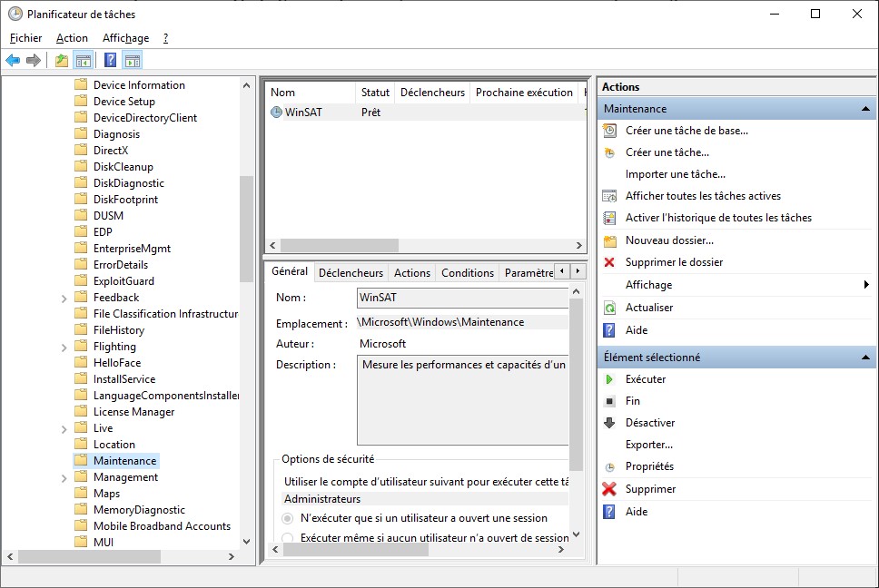
Task: Open the Action menu in menu bar
Action: click(72, 38)
